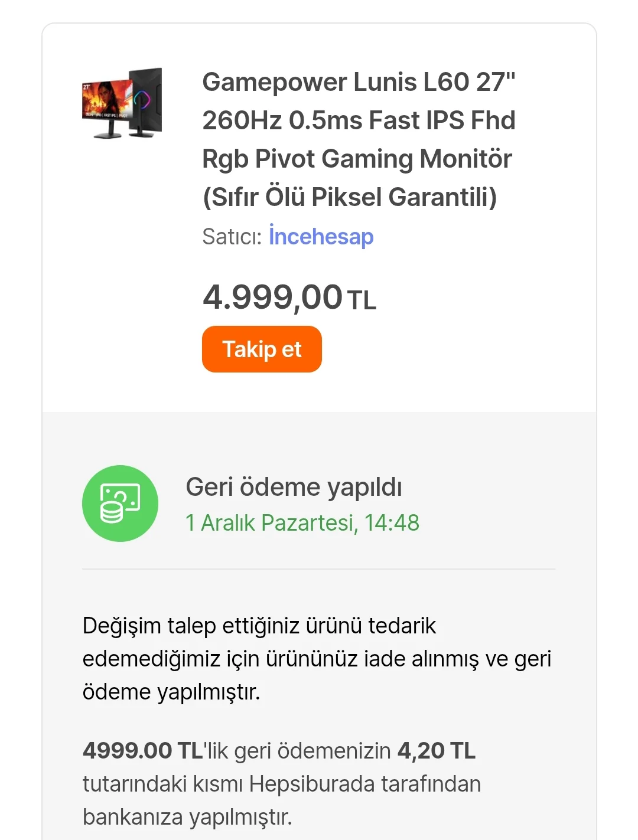
Task: Click the Satıcı label
Action: (x=232, y=237)
